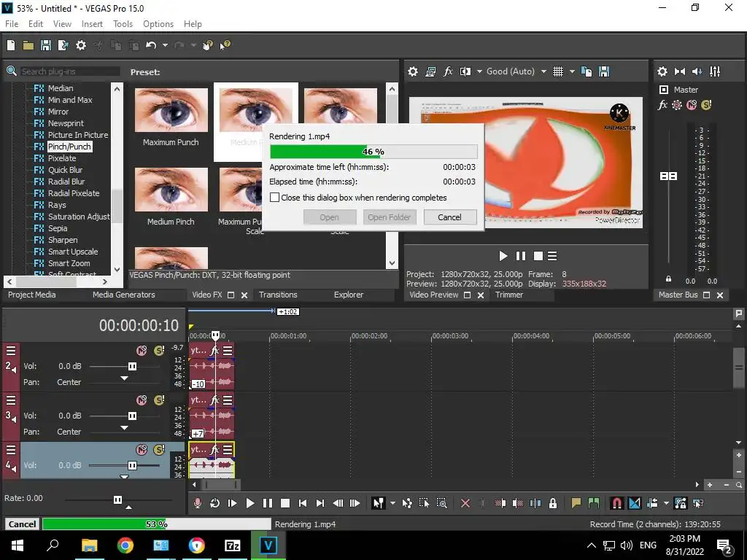Image resolution: width=747 pixels, height=560 pixels.
Task: Solo track 3 audio
Action: pos(159,400)
